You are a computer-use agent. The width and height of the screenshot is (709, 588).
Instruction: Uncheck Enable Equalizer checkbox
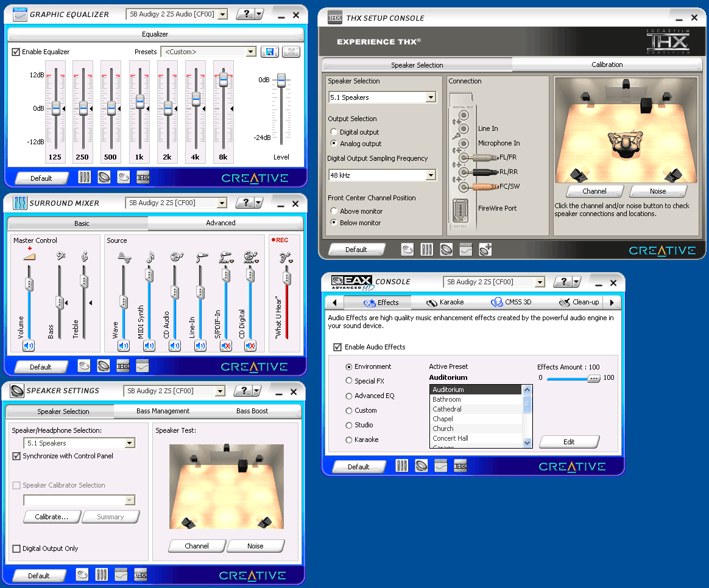click(x=16, y=52)
